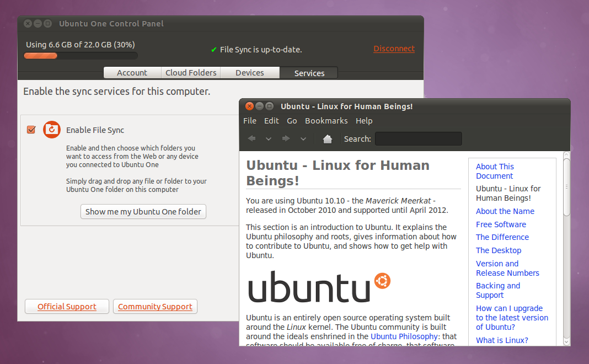Open How can I upgrade link

(512, 318)
